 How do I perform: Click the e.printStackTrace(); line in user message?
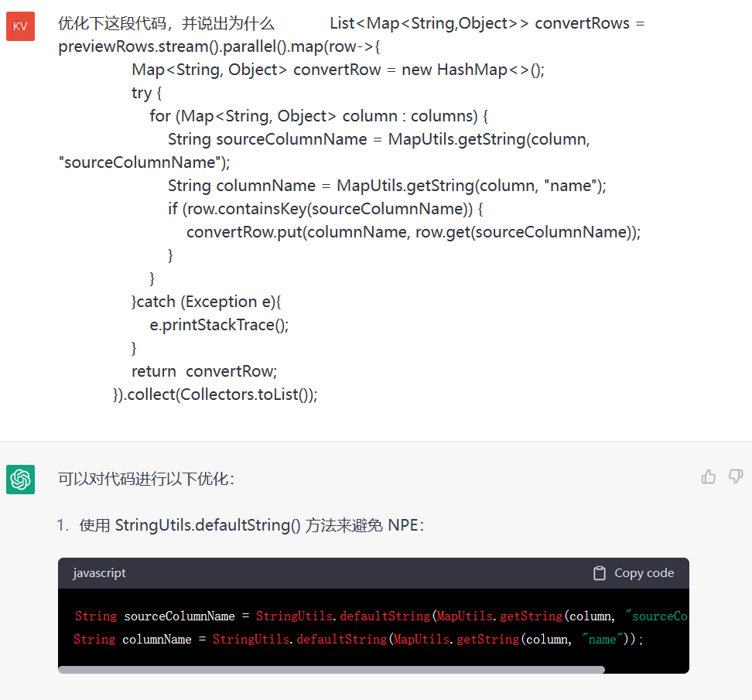(219, 325)
